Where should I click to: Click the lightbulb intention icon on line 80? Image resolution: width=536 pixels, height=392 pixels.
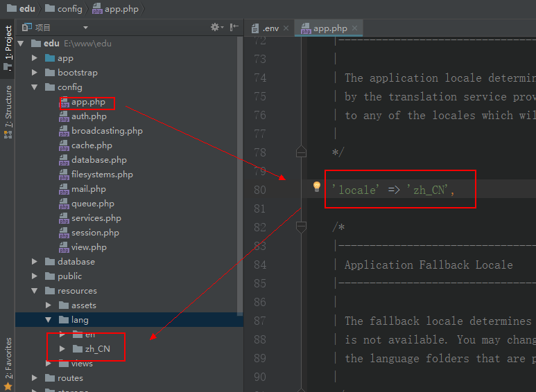[317, 187]
